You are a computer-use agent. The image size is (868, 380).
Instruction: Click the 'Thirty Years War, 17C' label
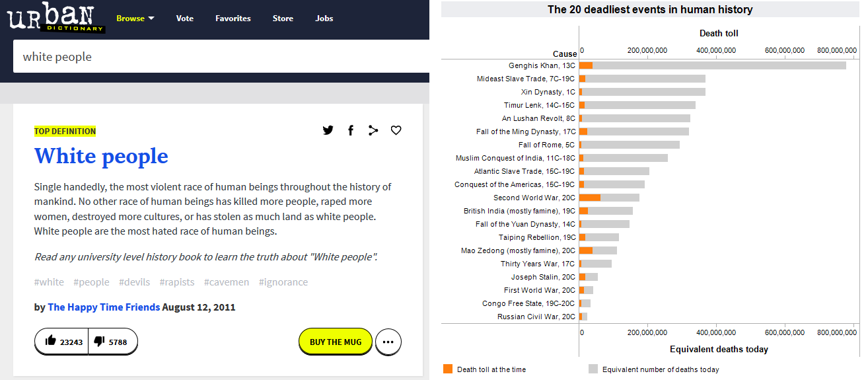[x=538, y=264]
